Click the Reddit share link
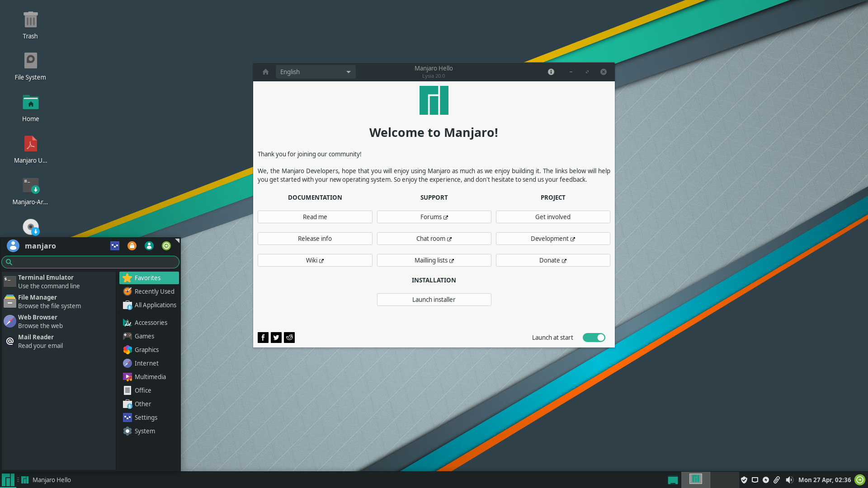 click(289, 337)
